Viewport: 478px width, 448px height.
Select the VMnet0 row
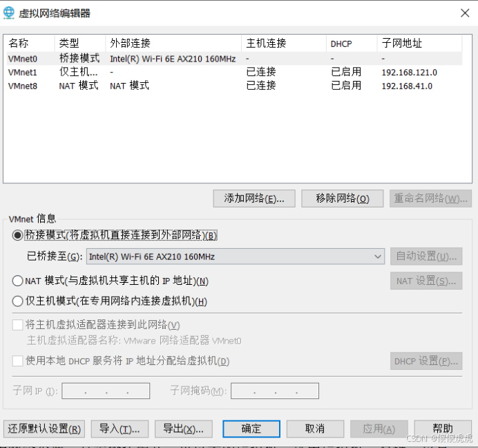234,59
